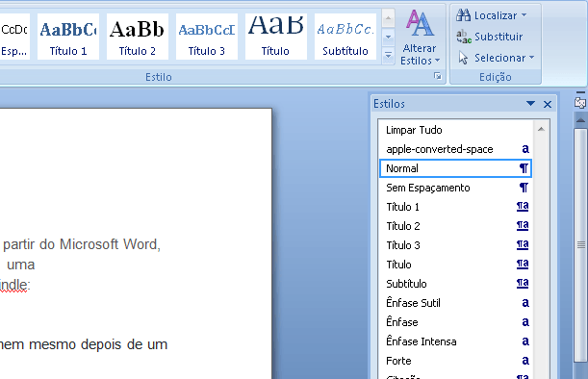The width and height of the screenshot is (588, 379).
Task: Apply the Título 1 quick style
Action: pos(68,37)
